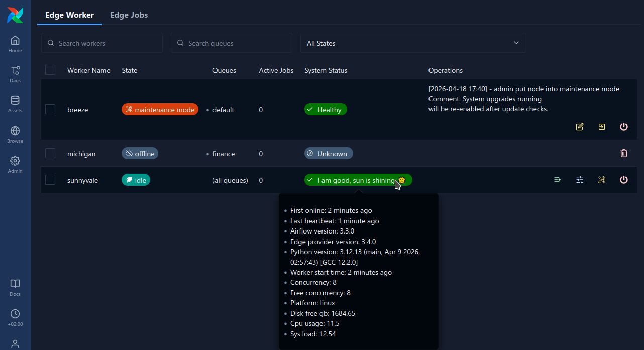This screenshot has width=644, height=350.
Task: Edit the maintenance comment for breeze
Action: coord(579,127)
